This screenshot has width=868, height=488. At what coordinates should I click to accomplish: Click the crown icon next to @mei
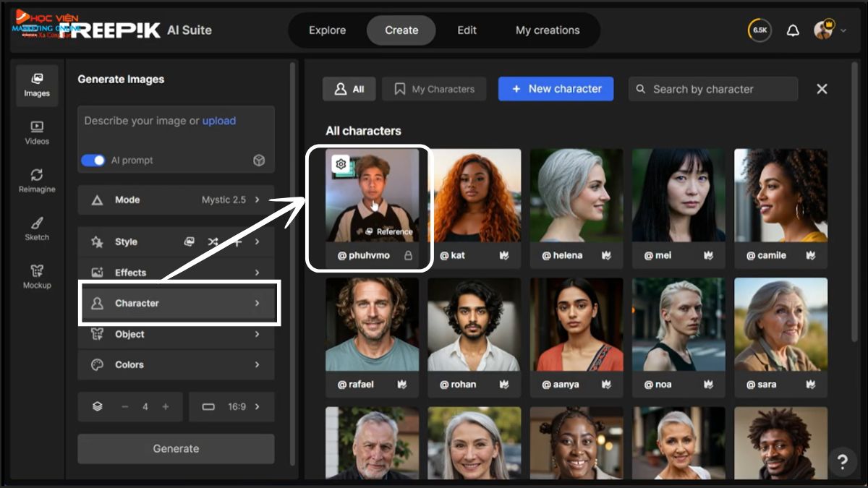click(x=709, y=255)
